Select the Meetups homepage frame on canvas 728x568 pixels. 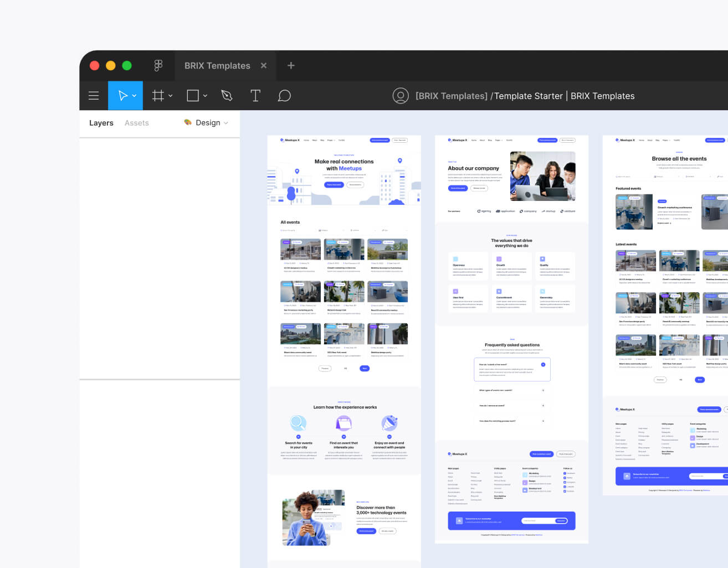344,249
